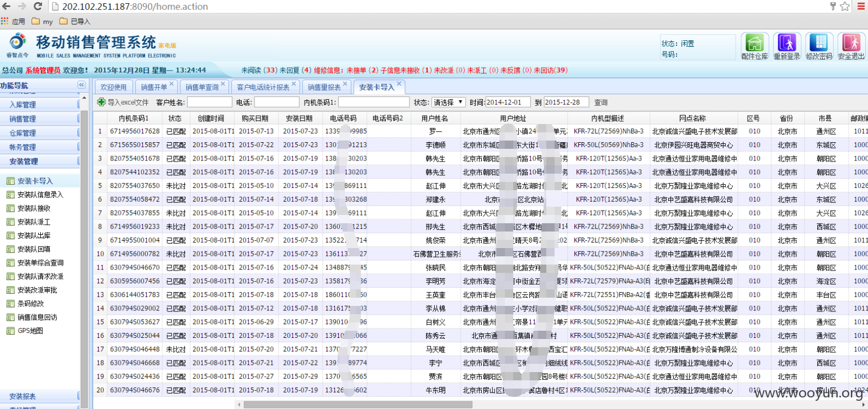Close the 销售开单 tab
Viewport: 868px width, 409px height.
[x=172, y=84]
